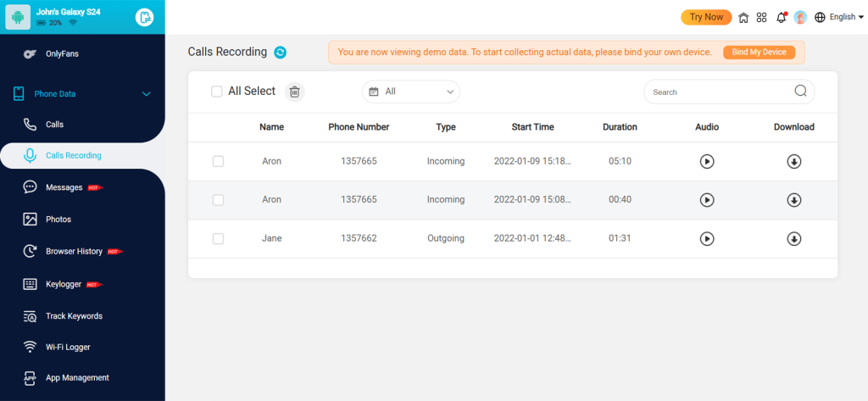Check the All Select checkbox
The image size is (868, 401).
[217, 92]
